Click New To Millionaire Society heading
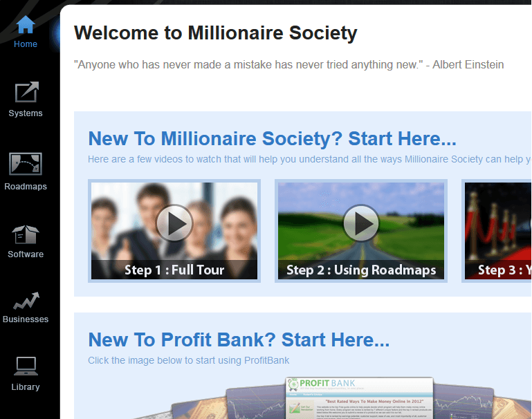 [272, 139]
